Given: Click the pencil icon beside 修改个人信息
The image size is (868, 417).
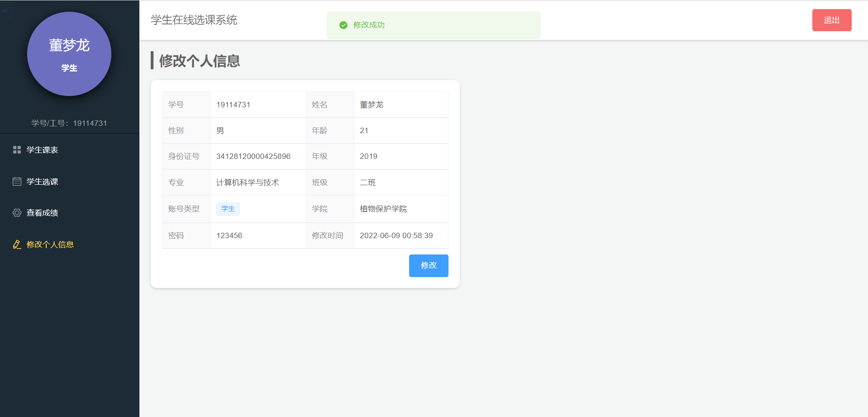Looking at the screenshot, I should [x=17, y=244].
